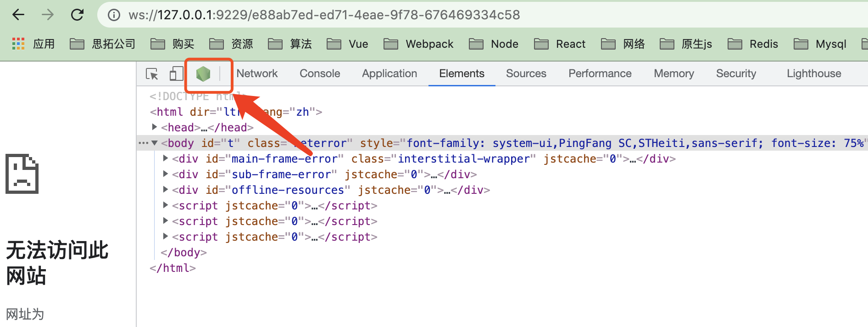Click the font-family style attribute value
Image resolution: width=868 pixels, height=327 pixels.
pos(635,143)
